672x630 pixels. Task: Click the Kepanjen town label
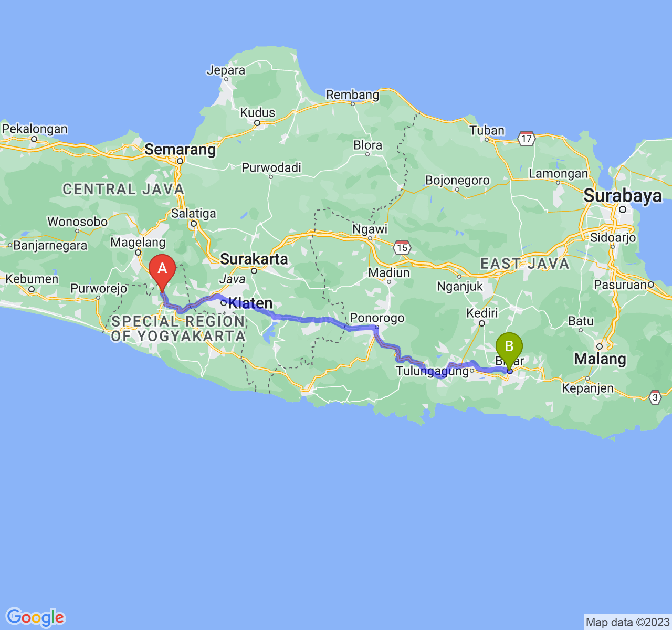click(587, 388)
